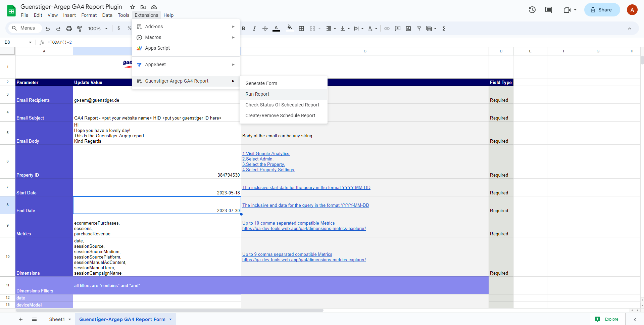Select column D header

click(x=501, y=51)
